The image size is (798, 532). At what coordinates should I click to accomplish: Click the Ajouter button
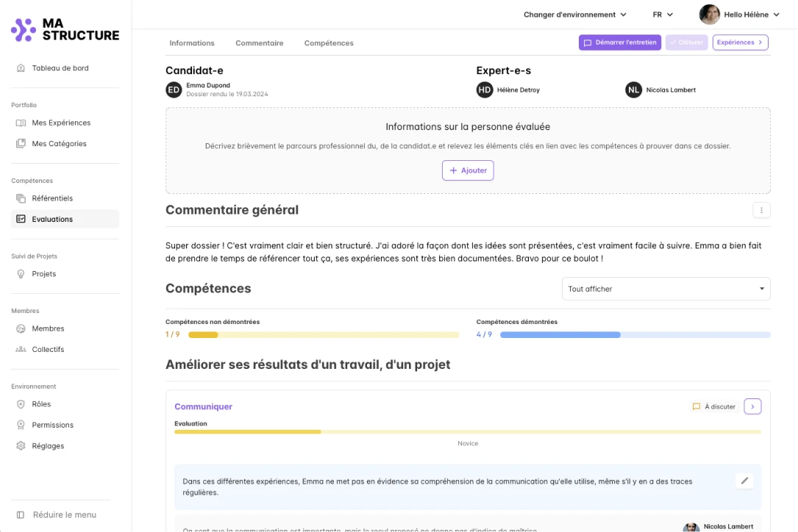point(468,170)
